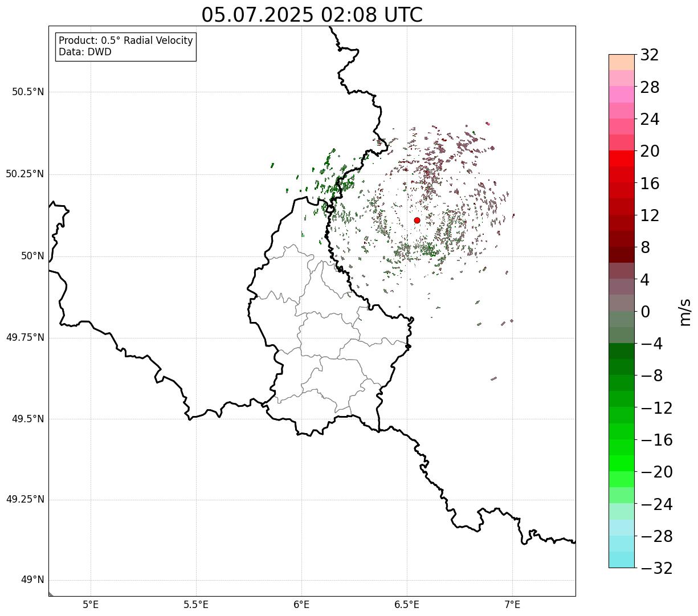
Task: Pick the bright lime green swatch just above −20
Action: (x=622, y=463)
